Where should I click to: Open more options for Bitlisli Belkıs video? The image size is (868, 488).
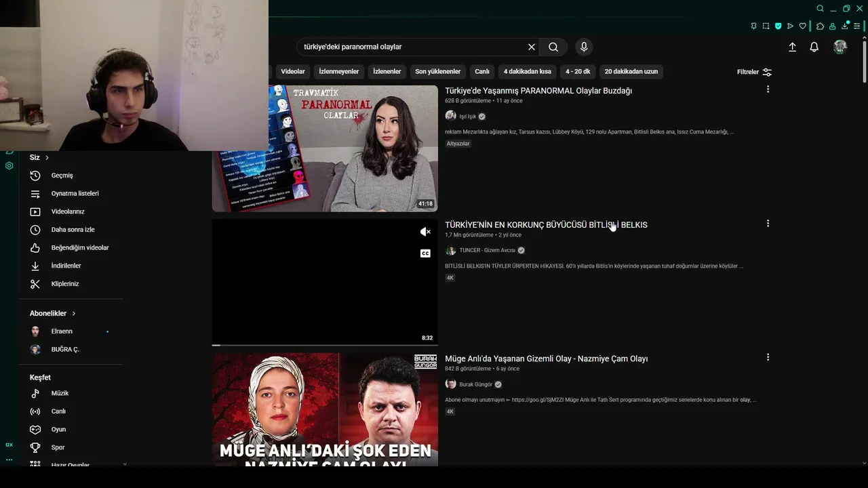tap(768, 223)
